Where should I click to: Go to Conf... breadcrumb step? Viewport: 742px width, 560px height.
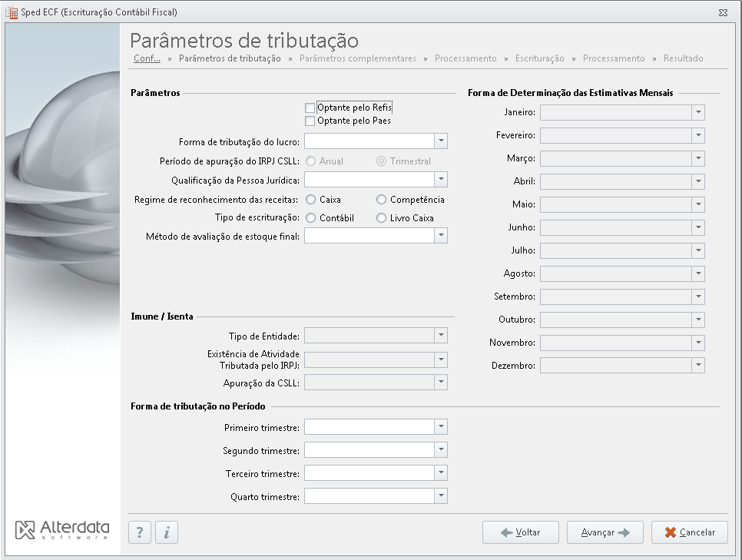[x=147, y=58]
